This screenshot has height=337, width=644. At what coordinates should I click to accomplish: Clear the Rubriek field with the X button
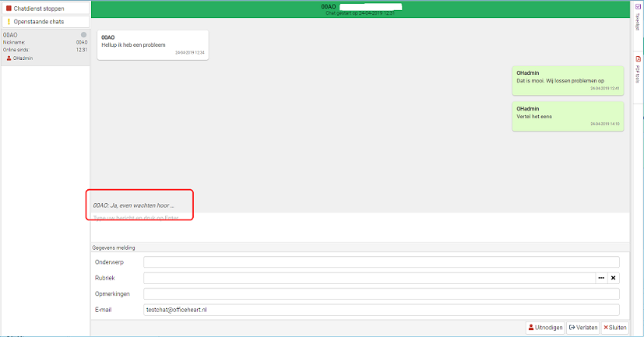pos(613,278)
